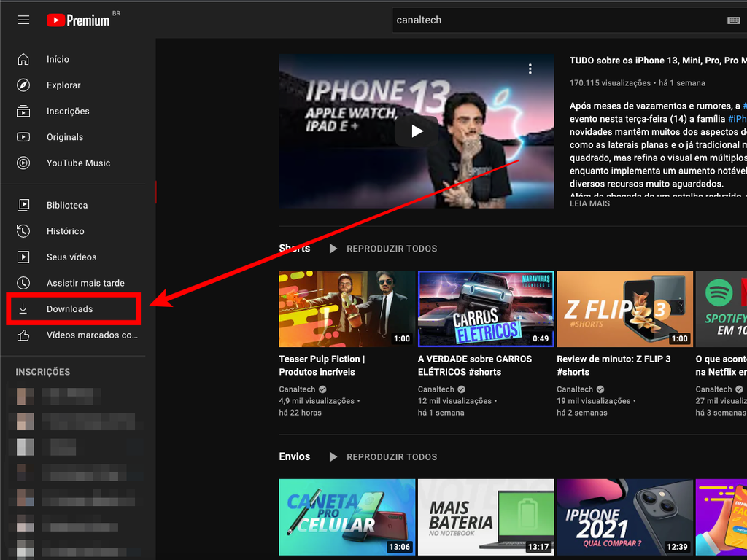The image size is (747, 560).
Task: Open the TUDO sobre os iPhone 13 title
Action: click(x=658, y=61)
